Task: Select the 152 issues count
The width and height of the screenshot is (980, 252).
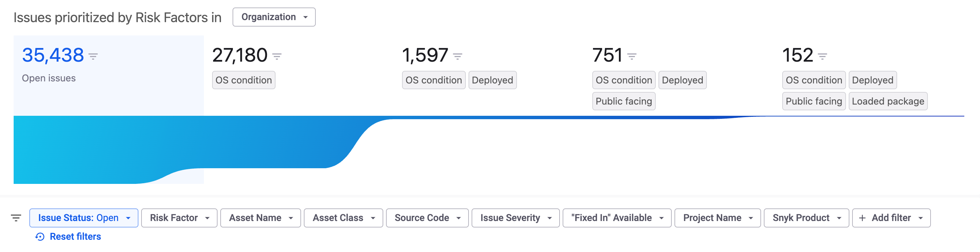Action: (x=798, y=55)
